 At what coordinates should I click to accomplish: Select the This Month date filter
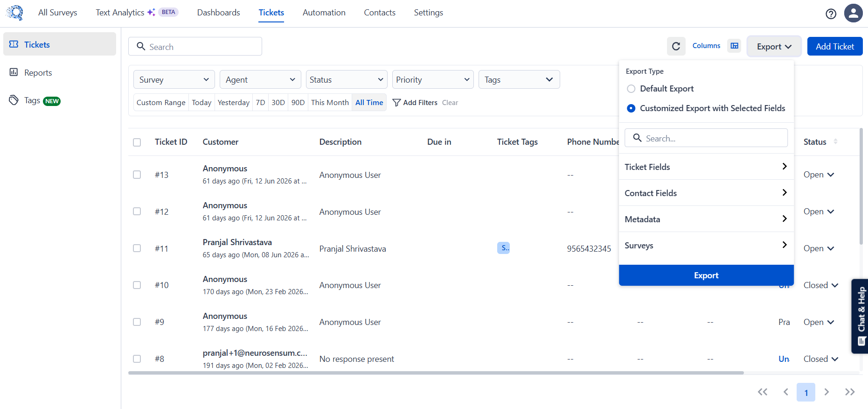[x=330, y=103]
